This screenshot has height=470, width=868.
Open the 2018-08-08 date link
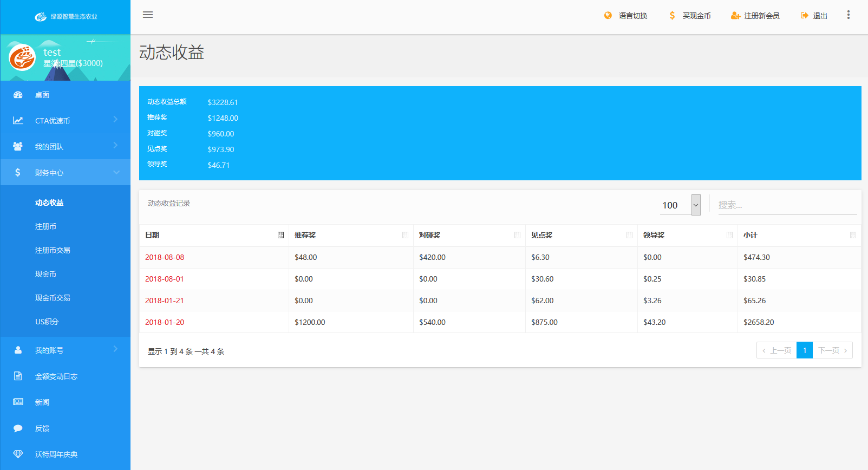[x=165, y=257]
